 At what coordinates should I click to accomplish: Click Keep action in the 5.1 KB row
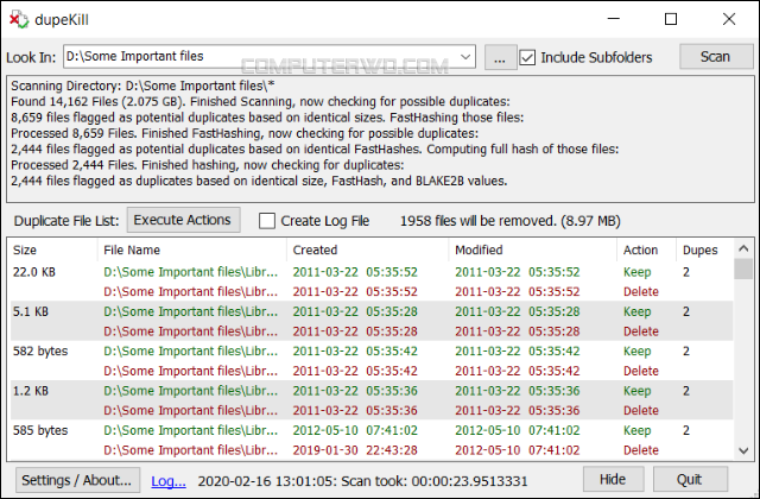coord(637,312)
